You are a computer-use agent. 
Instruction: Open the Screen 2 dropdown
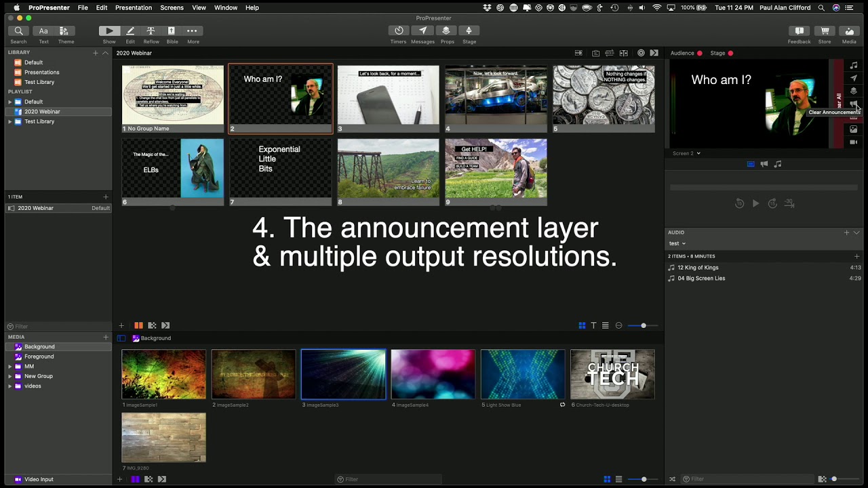pyautogui.click(x=686, y=153)
